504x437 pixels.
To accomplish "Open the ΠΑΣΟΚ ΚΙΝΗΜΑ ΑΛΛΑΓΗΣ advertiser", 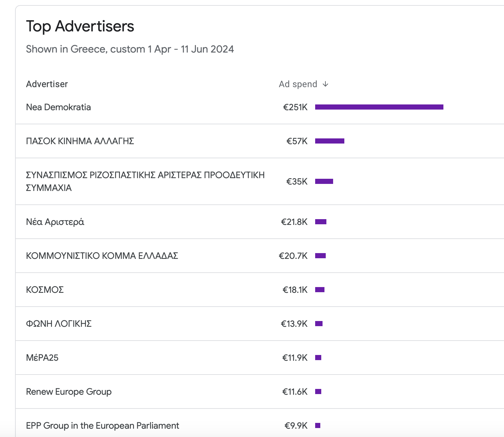I will pos(80,141).
